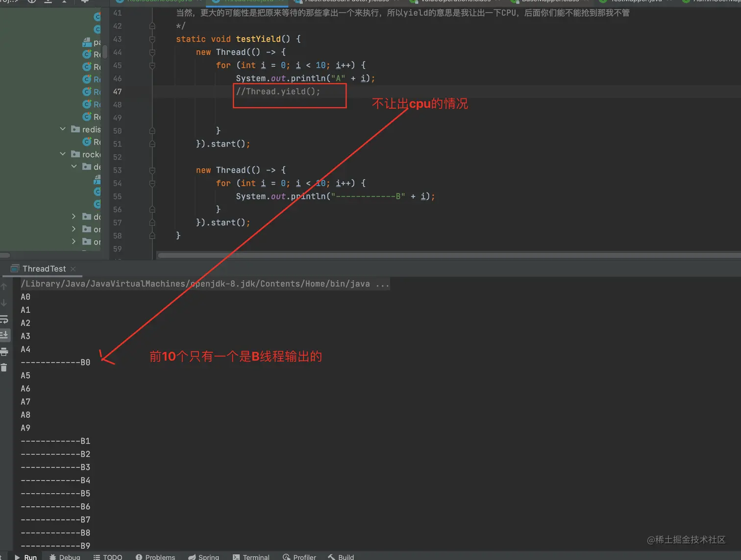The image size is (741, 560).
Task: Collapse the redis folder in project tree
Action: (63, 129)
